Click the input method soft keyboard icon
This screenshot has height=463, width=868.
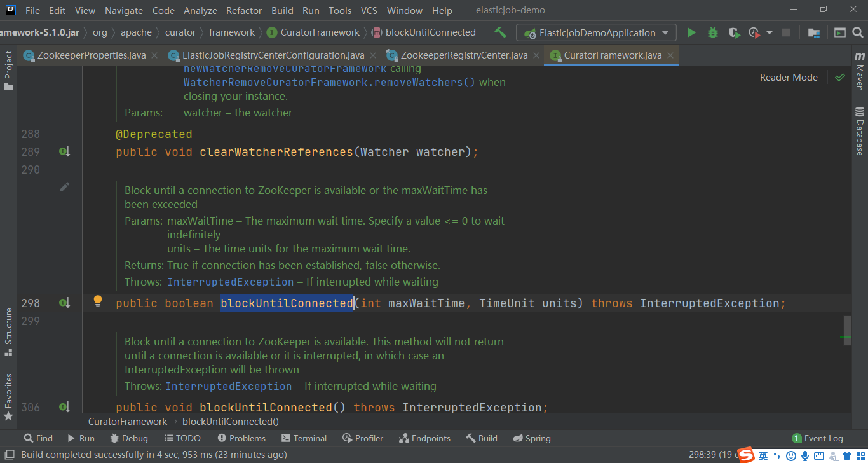click(819, 455)
